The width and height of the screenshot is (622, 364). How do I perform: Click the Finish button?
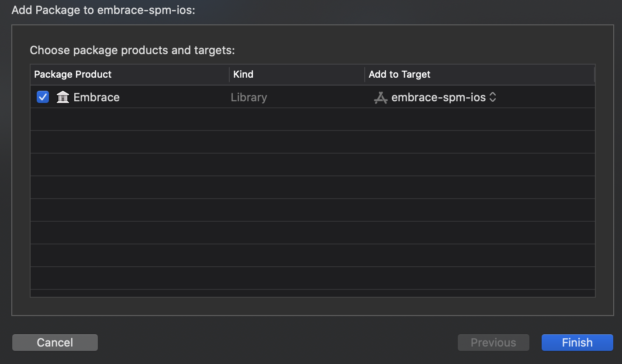point(577,343)
